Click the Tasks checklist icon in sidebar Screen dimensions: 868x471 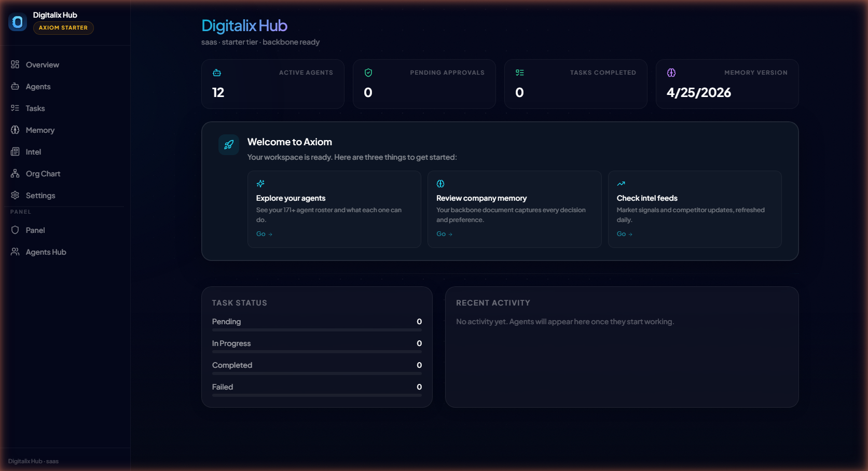pyautogui.click(x=15, y=108)
